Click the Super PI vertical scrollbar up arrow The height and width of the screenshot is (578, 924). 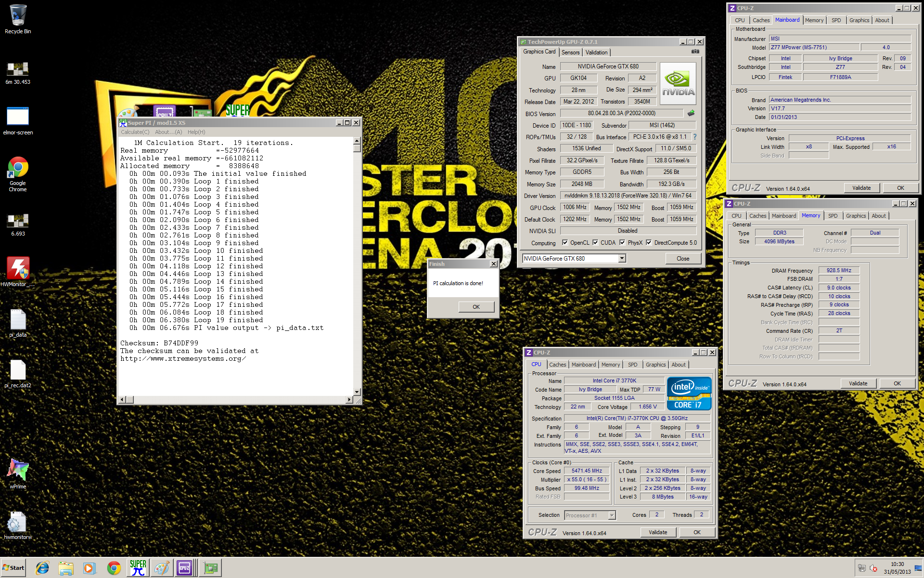(357, 141)
